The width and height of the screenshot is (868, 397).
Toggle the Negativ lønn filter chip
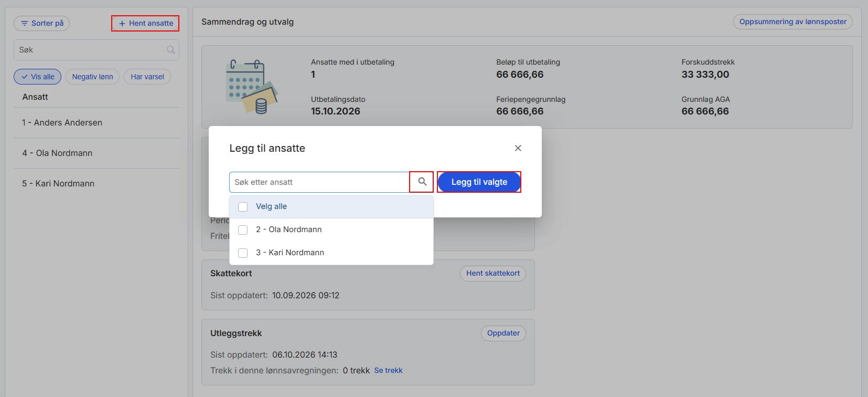click(x=92, y=77)
